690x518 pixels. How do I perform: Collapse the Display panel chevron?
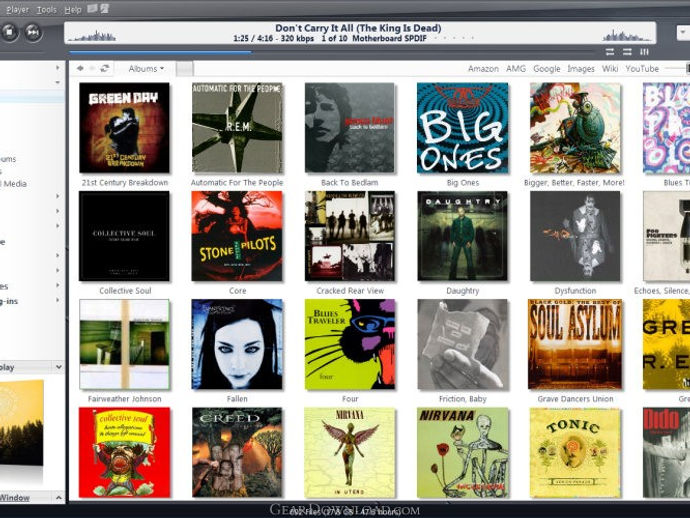point(58,367)
